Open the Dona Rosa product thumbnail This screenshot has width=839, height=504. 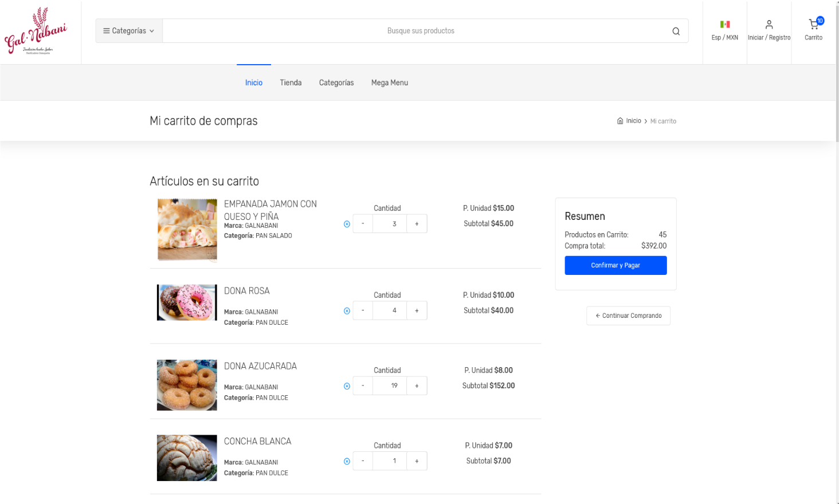click(187, 302)
